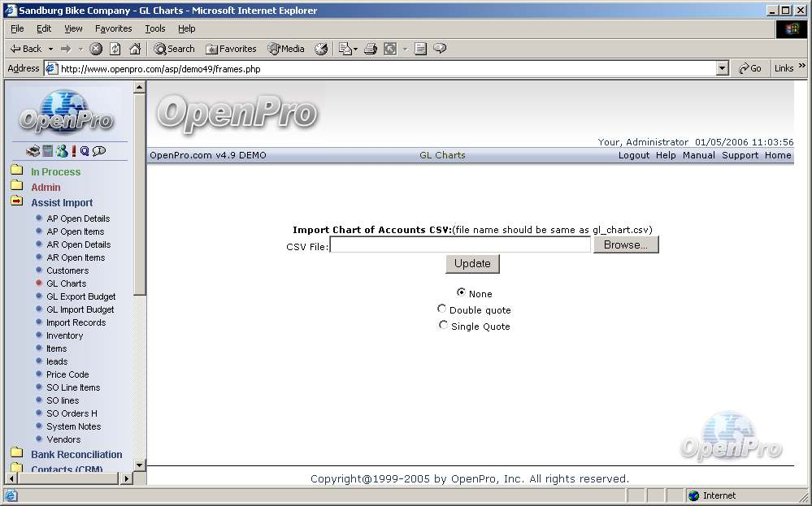Open the Favorites menu in the menu bar
The image size is (812, 506).
(x=113, y=28)
